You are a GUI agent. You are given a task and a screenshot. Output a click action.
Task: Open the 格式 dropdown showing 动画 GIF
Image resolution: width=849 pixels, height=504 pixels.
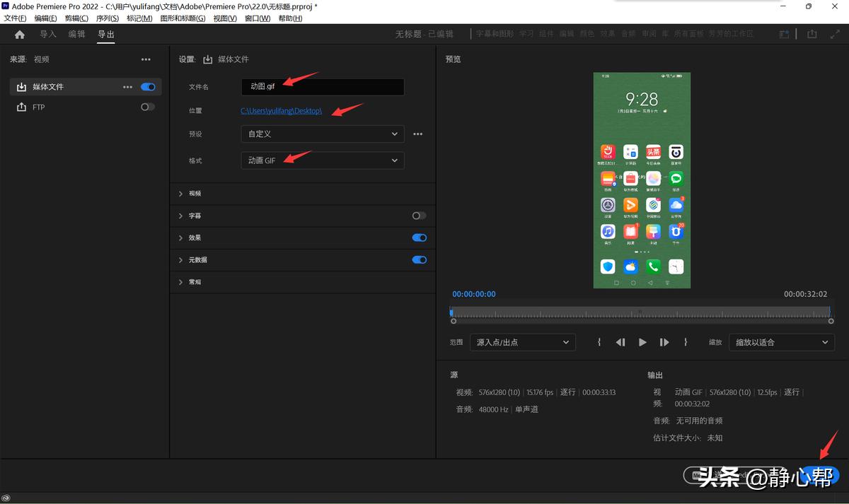(x=323, y=160)
